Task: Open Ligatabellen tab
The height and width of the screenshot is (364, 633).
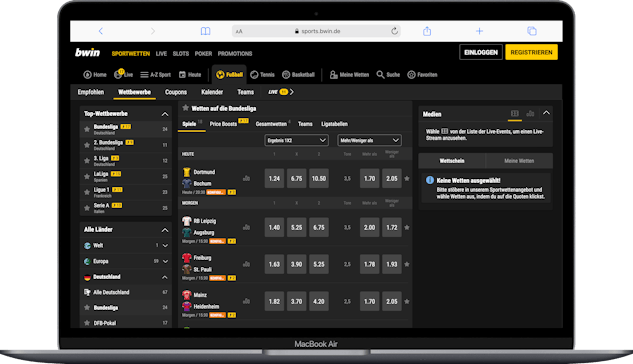Action: coord(335,124)
